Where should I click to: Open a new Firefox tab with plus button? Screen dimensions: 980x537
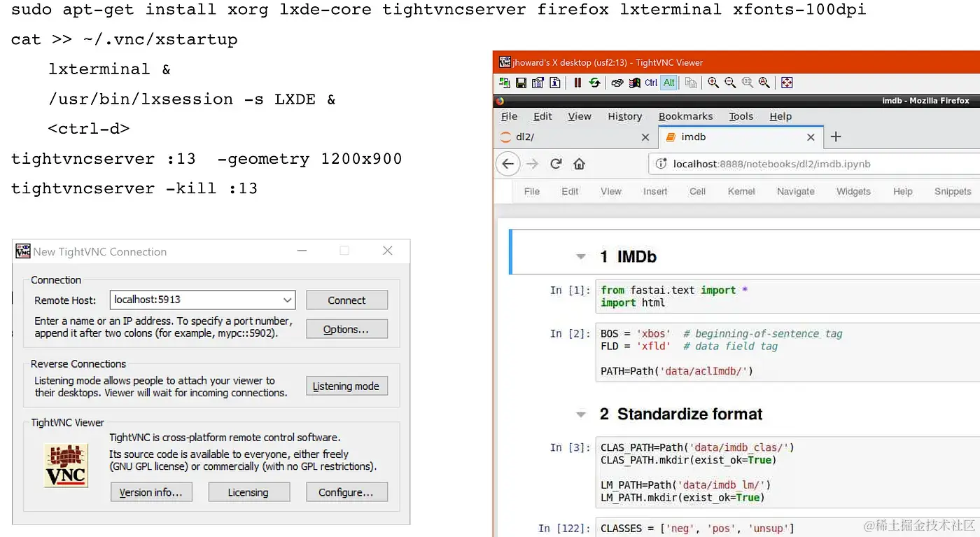point(836,137)
